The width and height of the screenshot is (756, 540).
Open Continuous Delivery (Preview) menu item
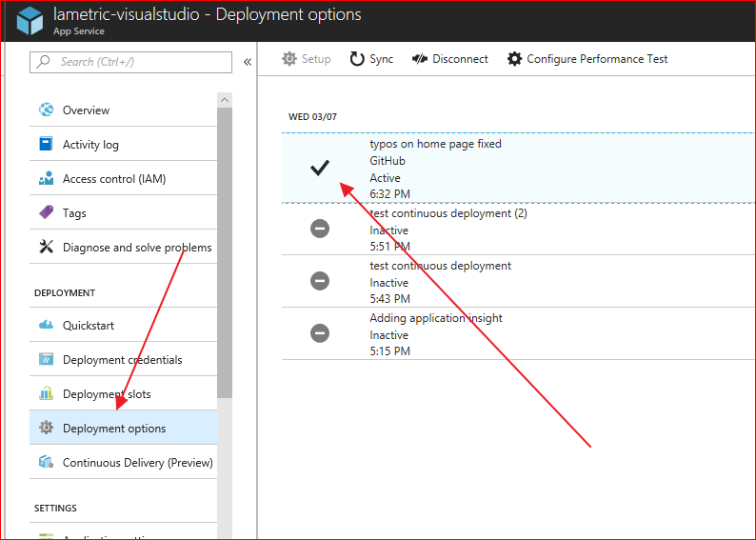coord(137,463)
